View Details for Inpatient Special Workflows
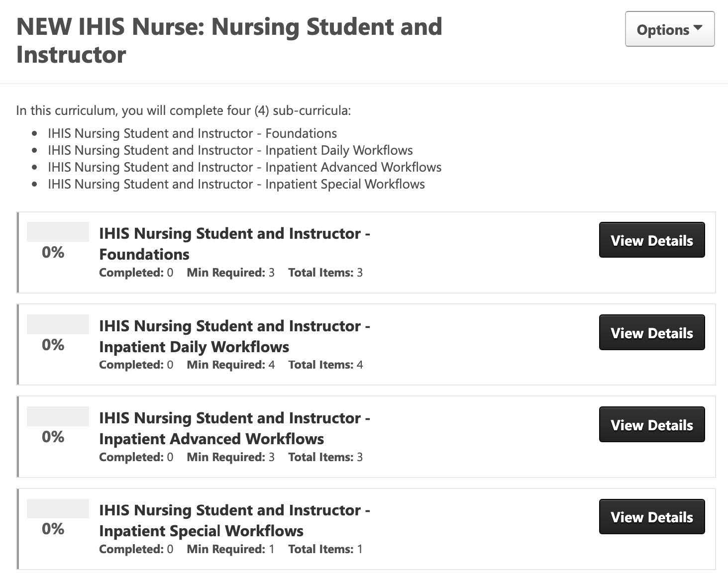Image resolution: width=728 pixels, height=581 pixels. pyautogui.click(x=651, y=517)
